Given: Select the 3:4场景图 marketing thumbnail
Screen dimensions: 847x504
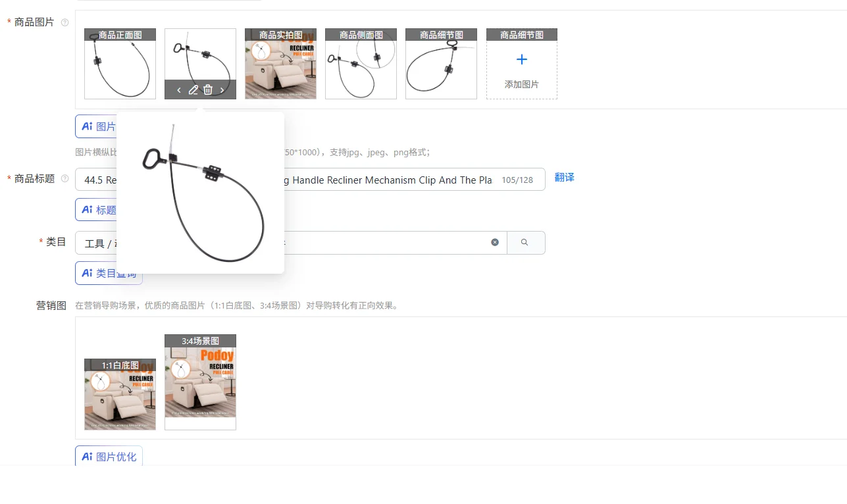Looking at the screenshot, I should 200,382.
